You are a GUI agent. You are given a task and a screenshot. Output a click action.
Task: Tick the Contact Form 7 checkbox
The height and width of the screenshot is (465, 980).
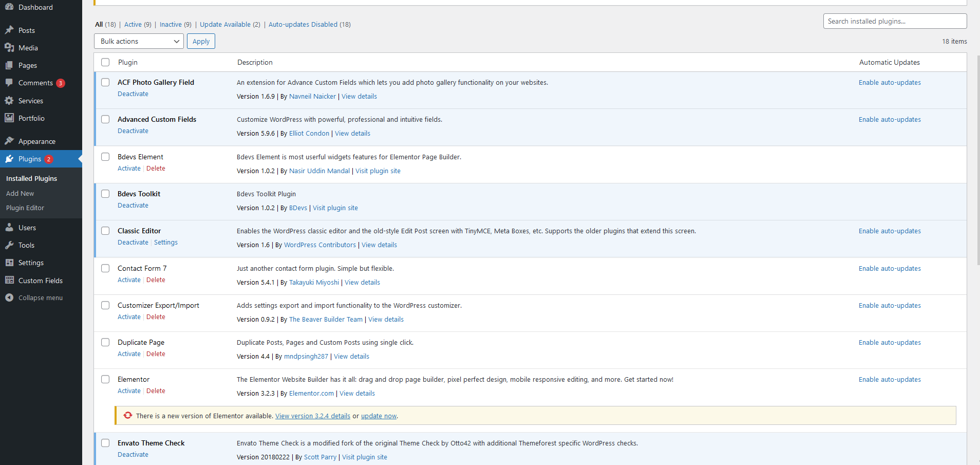105,268
